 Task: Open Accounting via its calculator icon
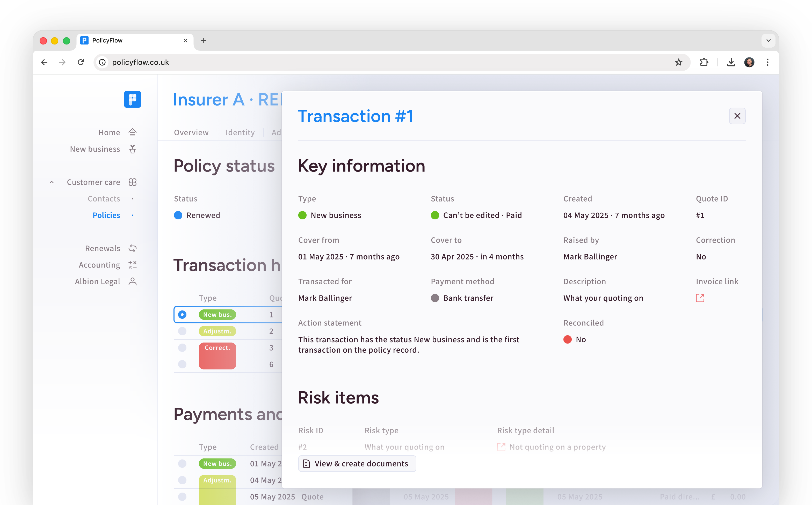point(132,265)
